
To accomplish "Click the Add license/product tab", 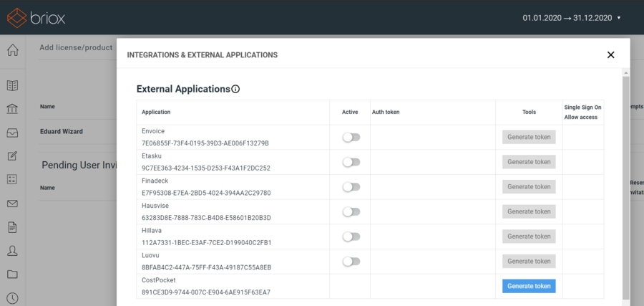I will coord(76,48).
